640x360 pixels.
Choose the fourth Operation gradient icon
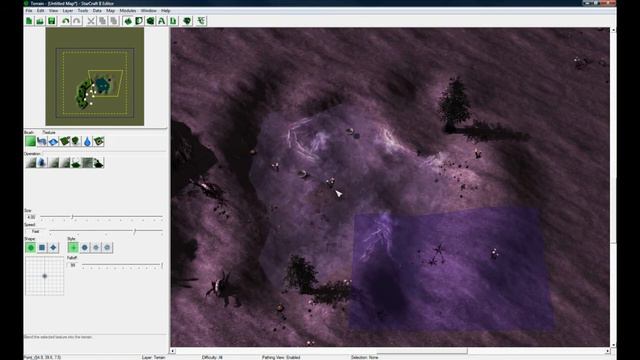click(x=64, y=162)
